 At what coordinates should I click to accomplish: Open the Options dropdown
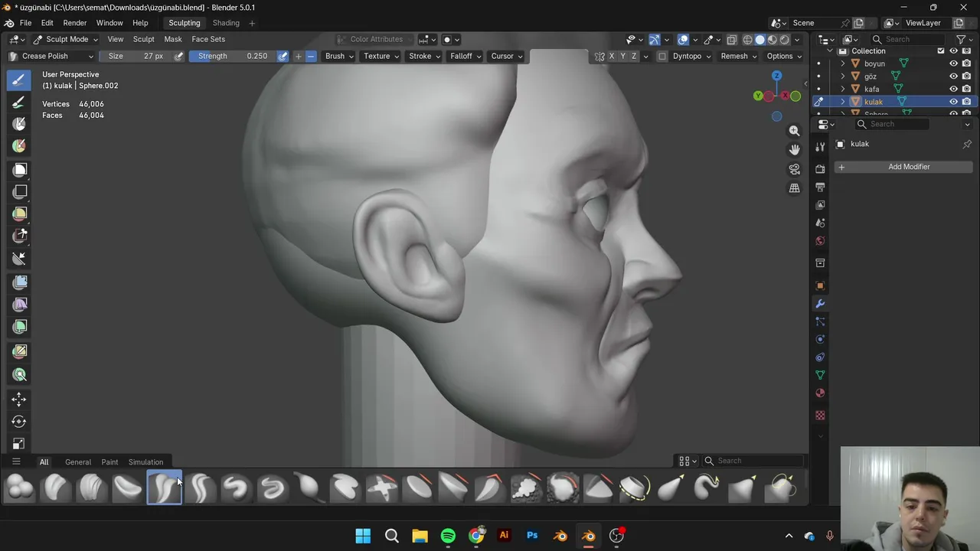pyautogui.click(x=784, y=56)
